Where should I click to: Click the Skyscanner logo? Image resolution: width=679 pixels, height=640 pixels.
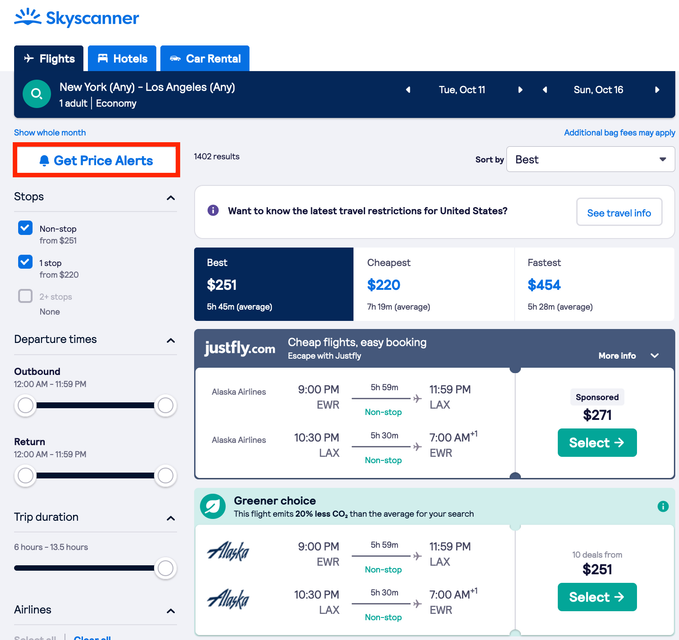click(77, 18)
